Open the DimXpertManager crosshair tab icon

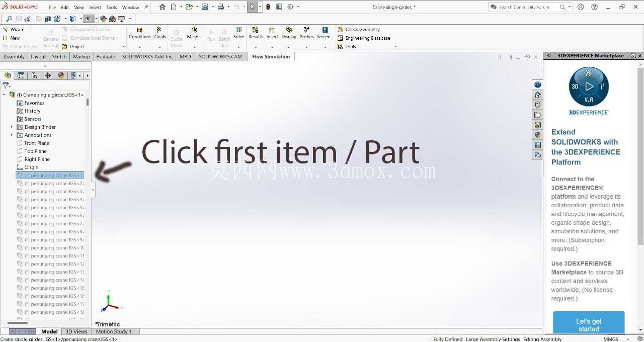(x=48, y=75)
